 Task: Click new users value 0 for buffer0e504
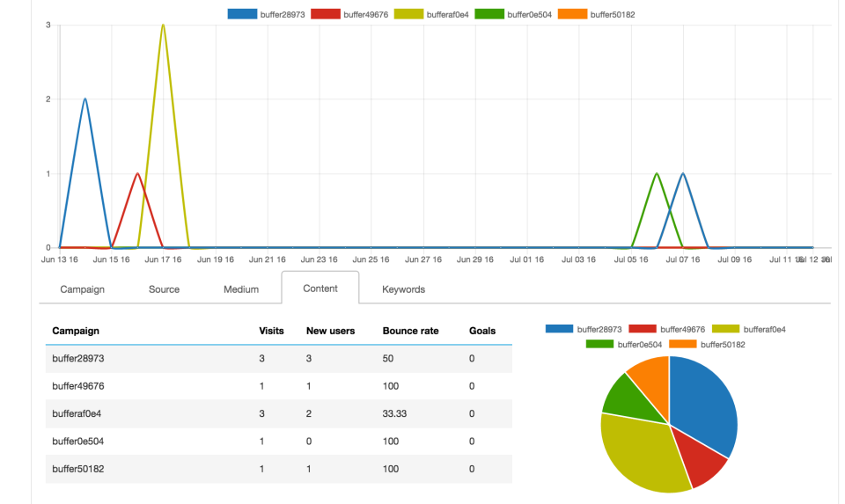tap(309, 442)
